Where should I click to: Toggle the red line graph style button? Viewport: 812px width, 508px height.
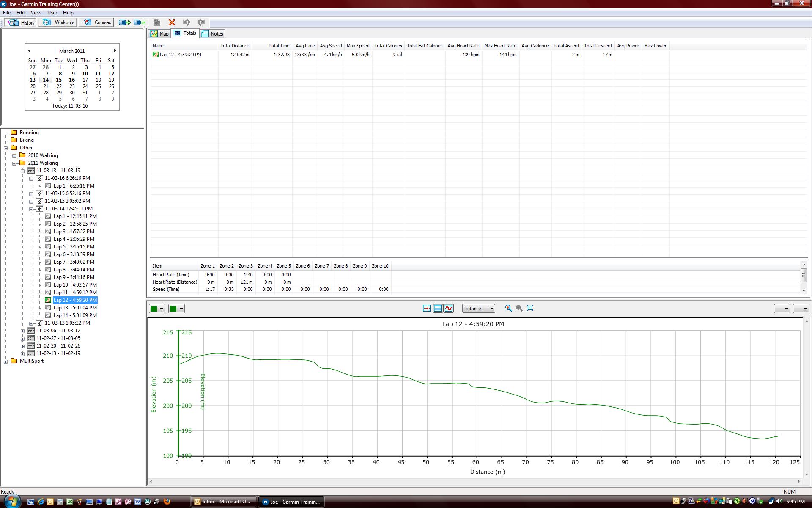(449, 308)
